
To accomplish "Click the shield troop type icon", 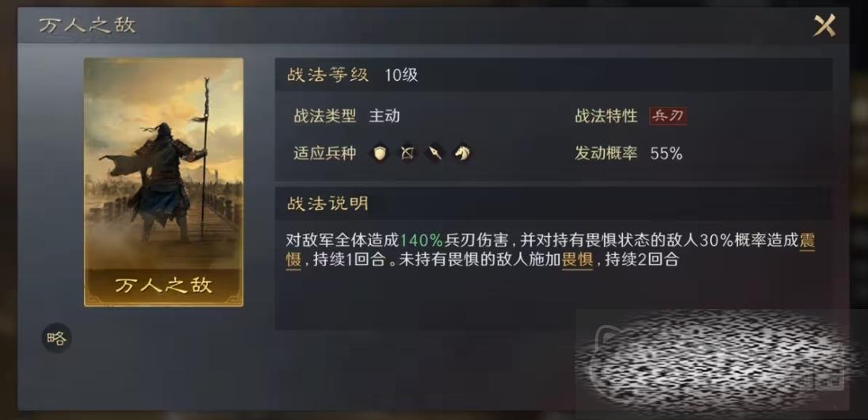I will pos(379,153).
